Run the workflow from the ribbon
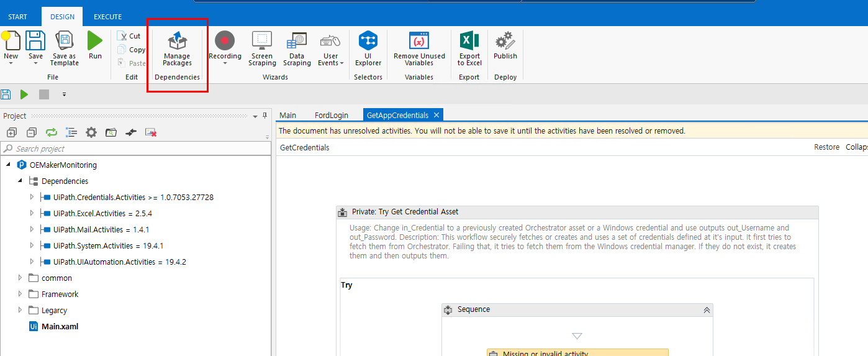Viewport: 868px width, 356px height. pyautogui.click(x=95, y=45)
